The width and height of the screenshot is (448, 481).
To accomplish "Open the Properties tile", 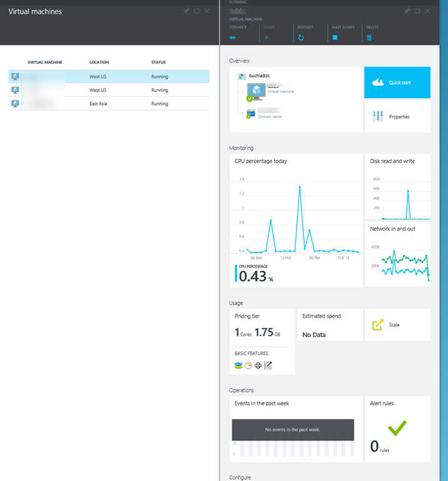I will [x=397, y=116].
